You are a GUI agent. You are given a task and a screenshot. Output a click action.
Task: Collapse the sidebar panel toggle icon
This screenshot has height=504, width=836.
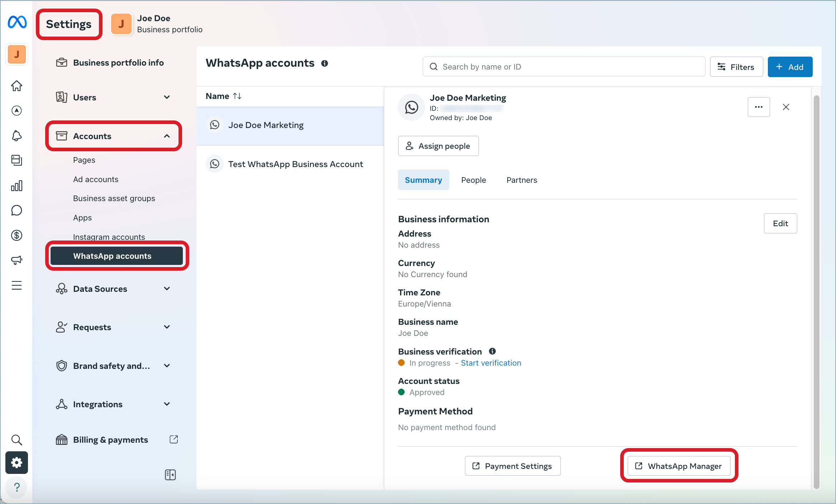[x=170, y=475]
